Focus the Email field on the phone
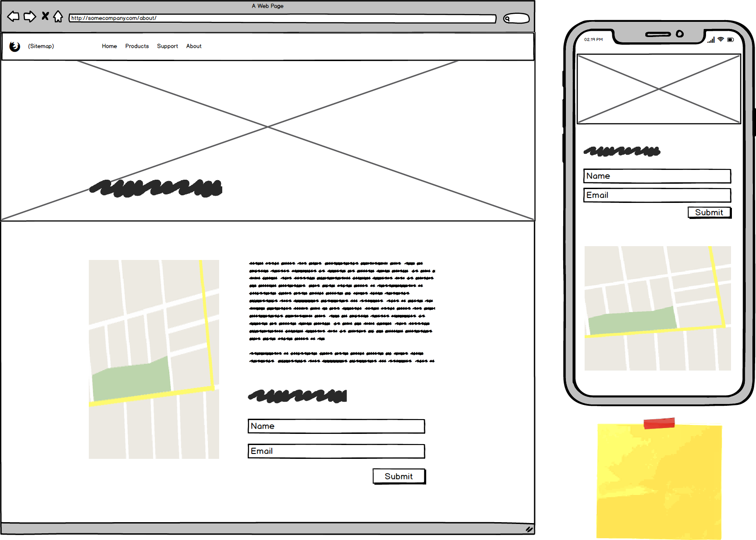This screenshot has width=756, height=540. coord(657,195)
